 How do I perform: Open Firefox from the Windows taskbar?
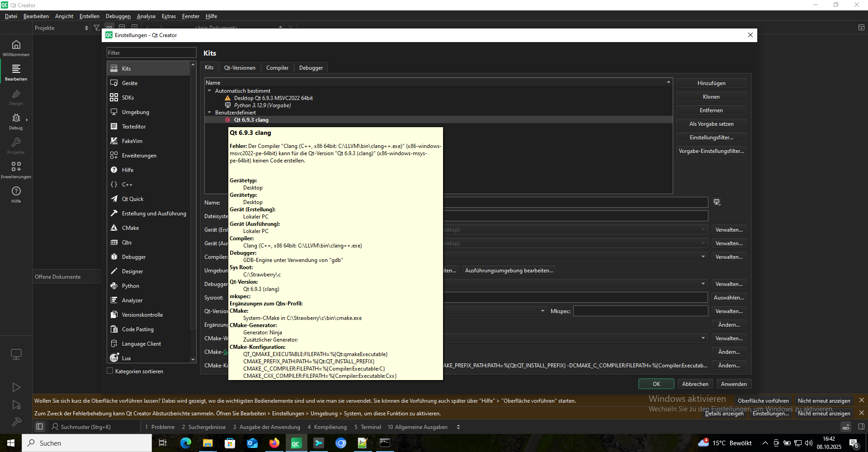[x=274, y=443]
